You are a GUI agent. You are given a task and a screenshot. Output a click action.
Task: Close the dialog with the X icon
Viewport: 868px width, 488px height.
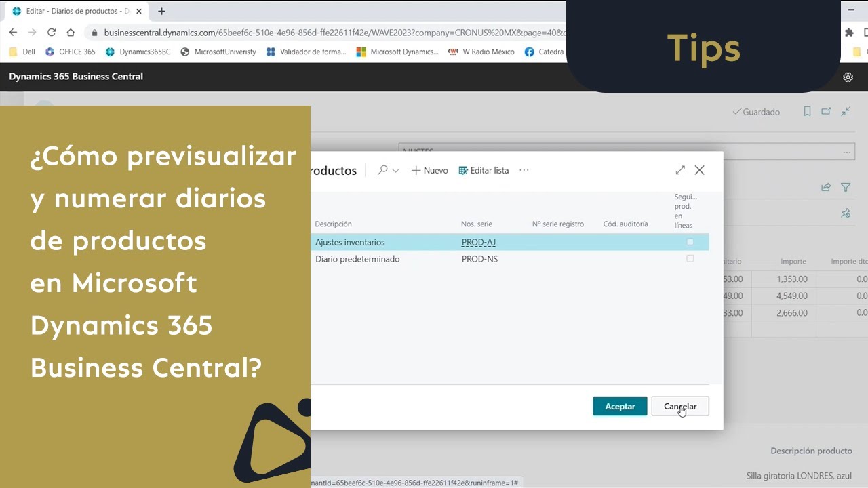pyautogui.click(x=699, y=170)
